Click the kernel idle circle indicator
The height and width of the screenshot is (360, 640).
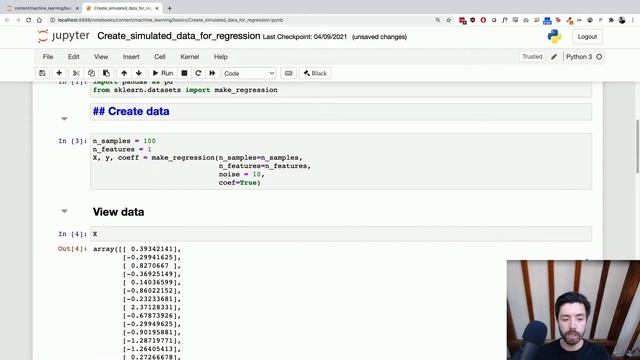coord(599,57)
